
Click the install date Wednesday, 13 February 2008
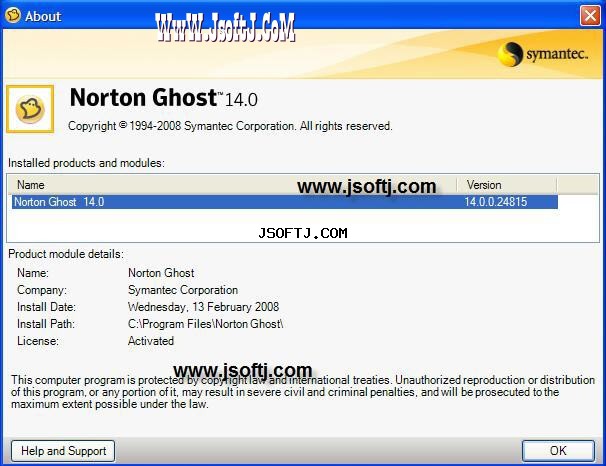[203, 307]
